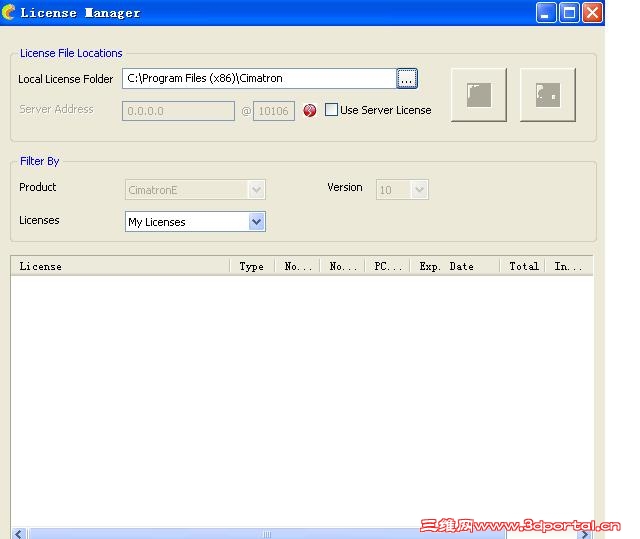This screenshot has height=539, width=640.
Task: Click the In... column header
Action: pos(569,266)
